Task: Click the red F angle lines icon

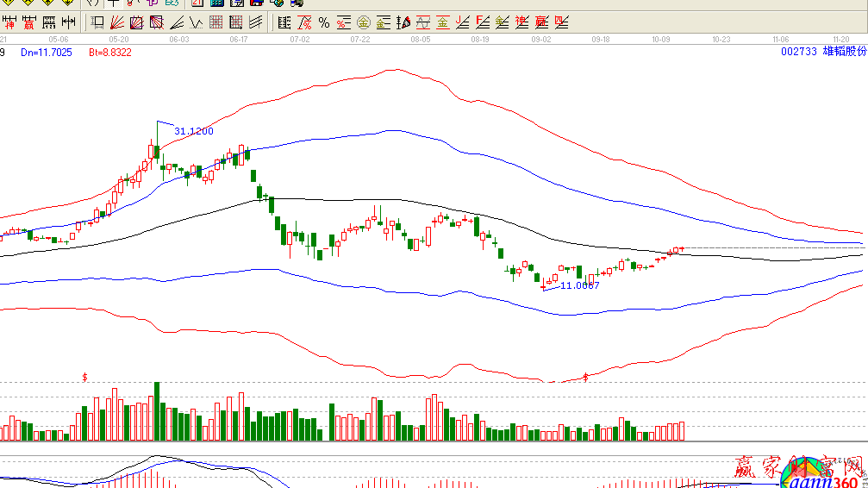Action: [483, 22]
